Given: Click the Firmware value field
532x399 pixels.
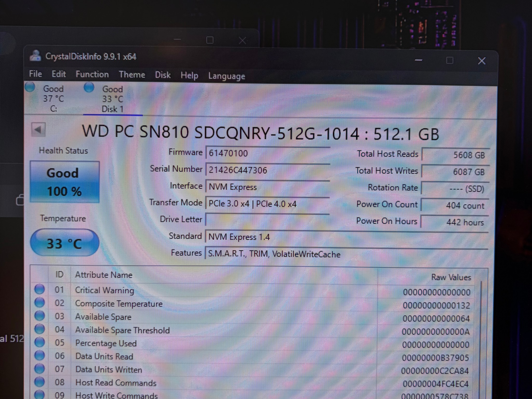Looking at the screenshot, I should pos(268,153).
